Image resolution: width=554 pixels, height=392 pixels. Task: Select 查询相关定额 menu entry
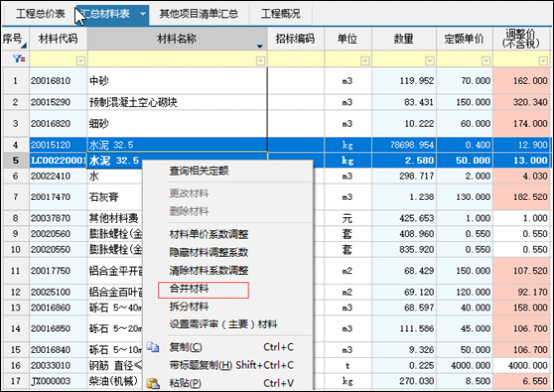click(199, 171)
